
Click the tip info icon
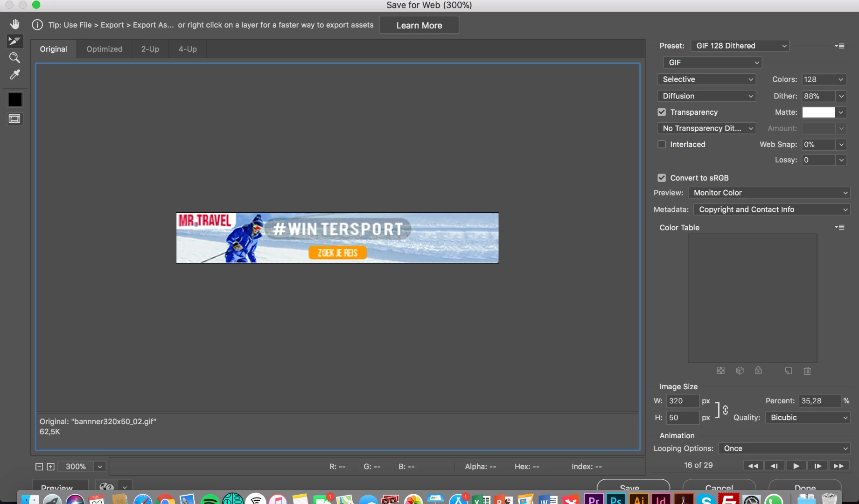tap(37, 25)
